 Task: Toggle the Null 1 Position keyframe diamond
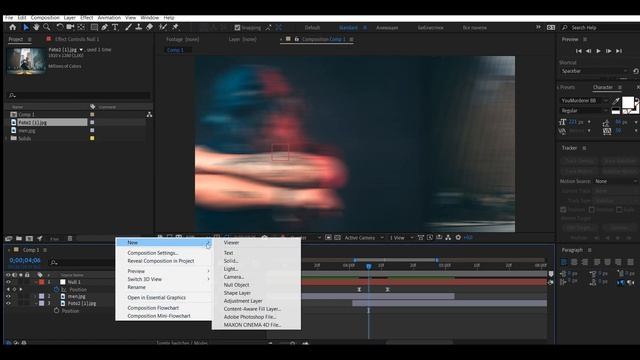click(x=14, y=289)
